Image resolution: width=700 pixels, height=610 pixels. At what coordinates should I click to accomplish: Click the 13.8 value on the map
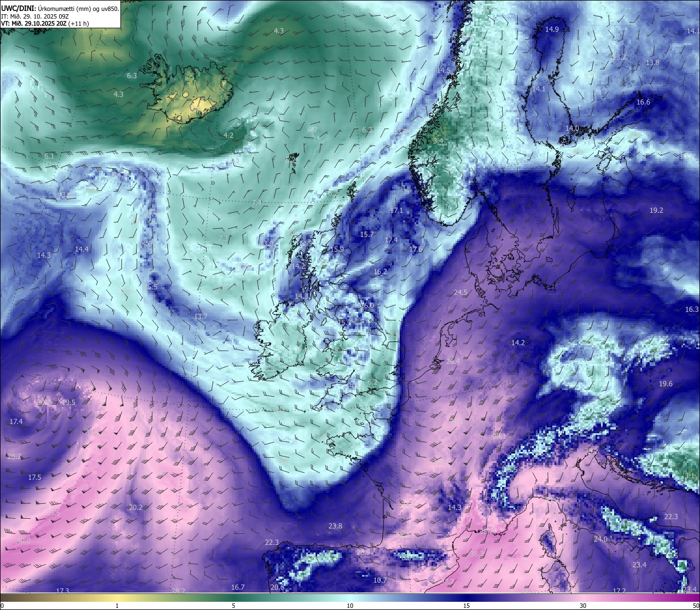tap(652, 63)
